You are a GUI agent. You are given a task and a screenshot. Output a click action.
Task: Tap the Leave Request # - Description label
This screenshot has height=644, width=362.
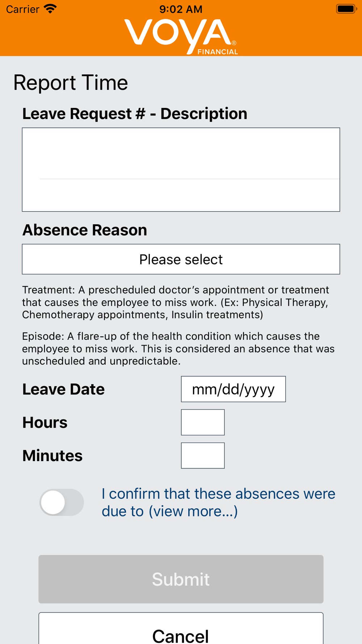[x=135, y=114]
